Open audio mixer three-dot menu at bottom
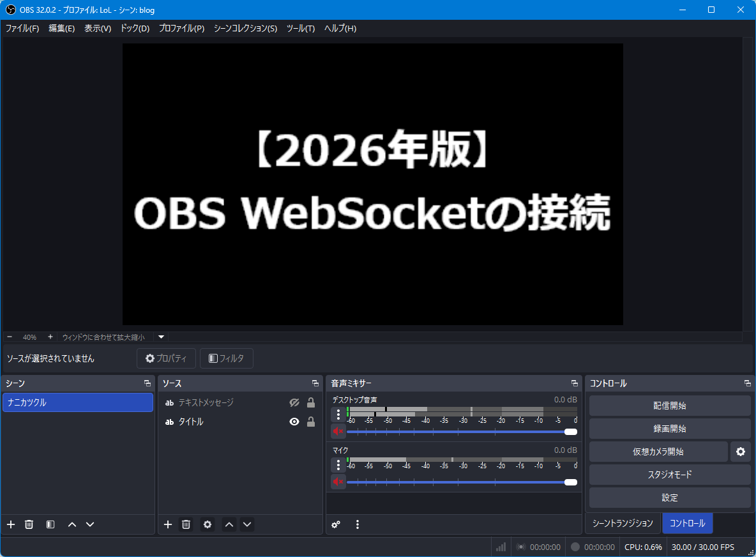 tap(358, 524)
